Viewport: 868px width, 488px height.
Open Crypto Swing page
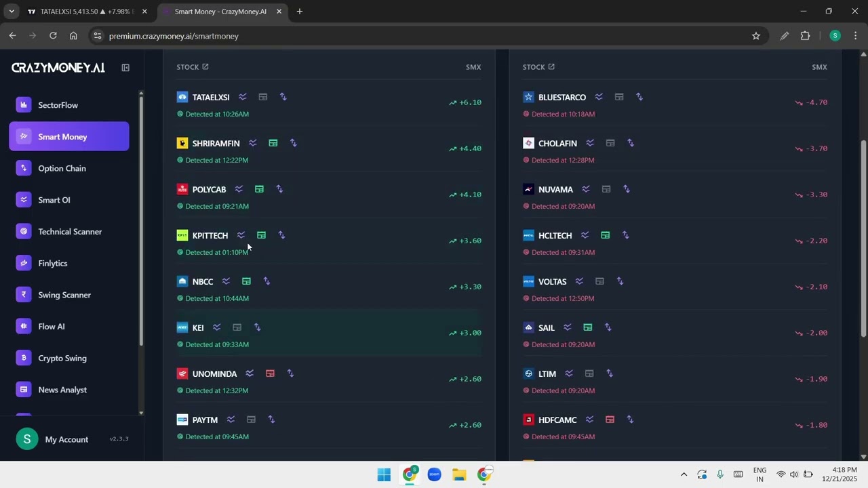click(68, 358)
